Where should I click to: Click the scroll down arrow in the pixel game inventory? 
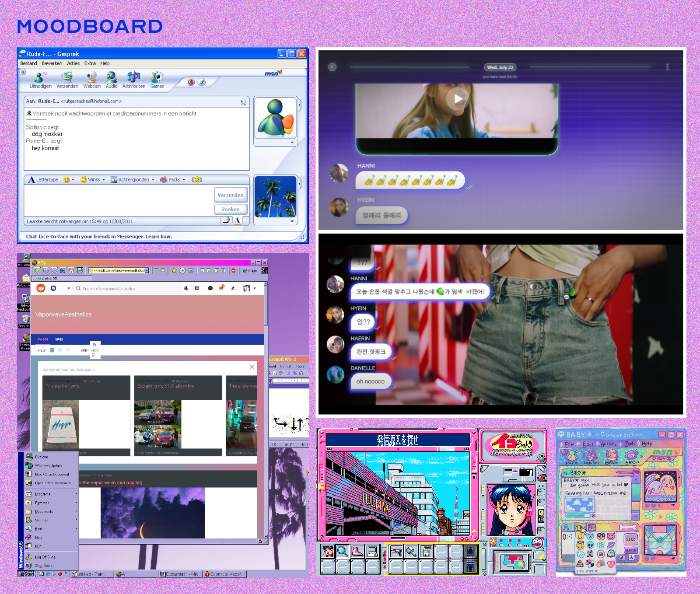coord(471,566)
